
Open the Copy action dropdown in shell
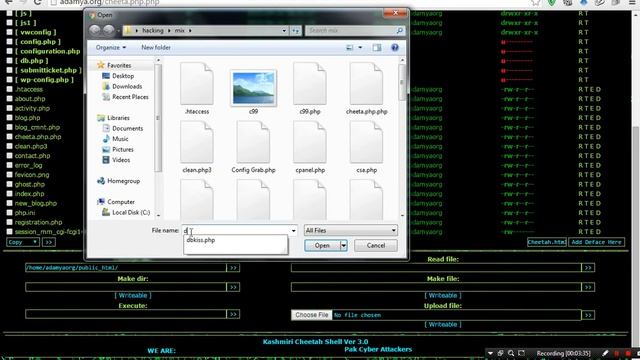pyautogui.click(x=22, y=242)
